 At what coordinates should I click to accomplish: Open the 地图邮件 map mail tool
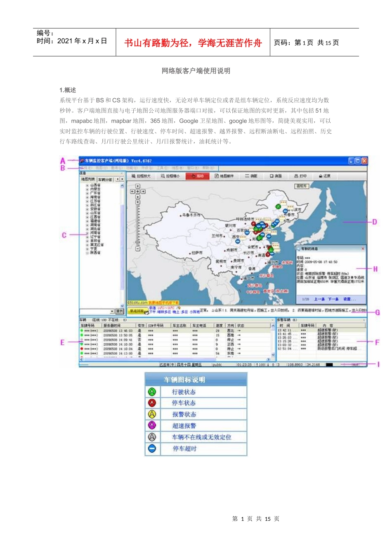(224, 176)
